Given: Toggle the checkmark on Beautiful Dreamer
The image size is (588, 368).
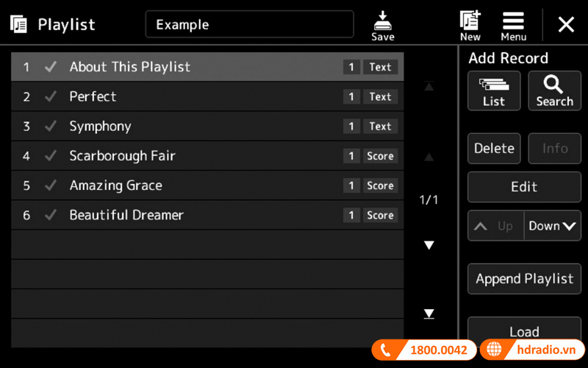Looking at the screenshot, I should pyautogui.click(x=50, y=215).
